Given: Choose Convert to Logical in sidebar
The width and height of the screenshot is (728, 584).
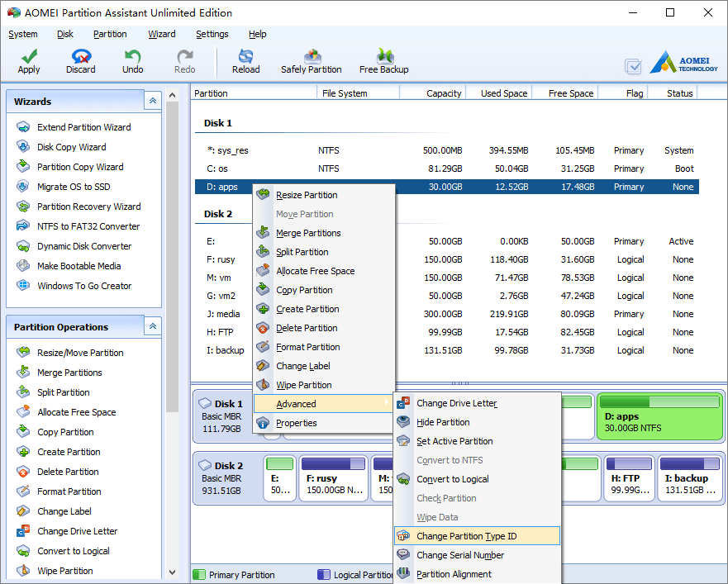Looking at the screenshot, I should [74, 551].
